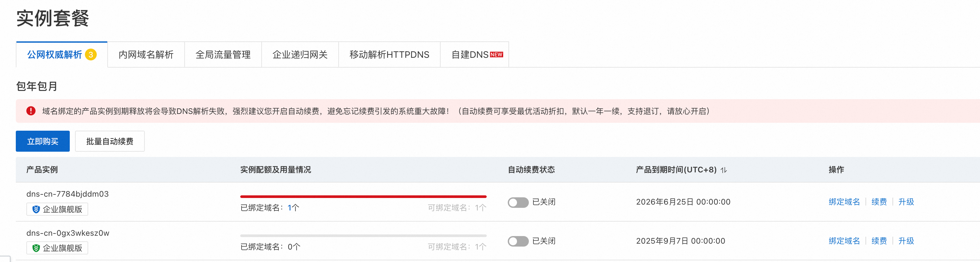The image size is (980, 262).
Task: Click the red warning alert icon
Action: [x=31, y=111]
